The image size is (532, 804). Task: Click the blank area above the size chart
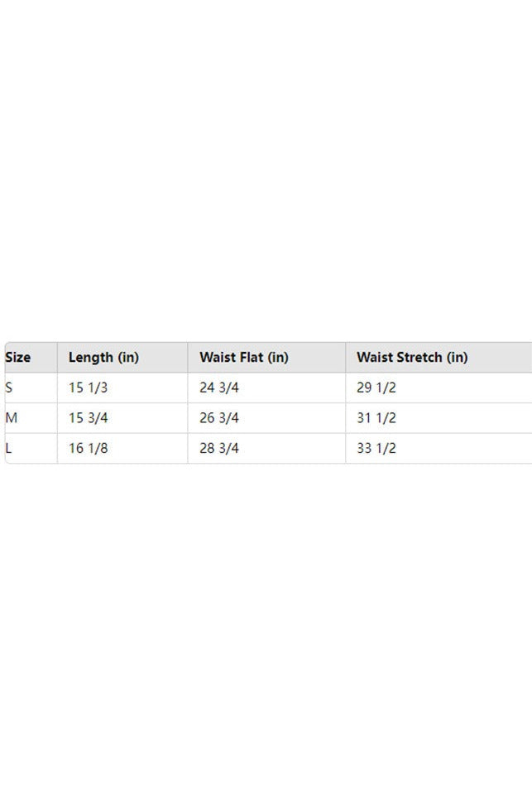click(266, 166)
